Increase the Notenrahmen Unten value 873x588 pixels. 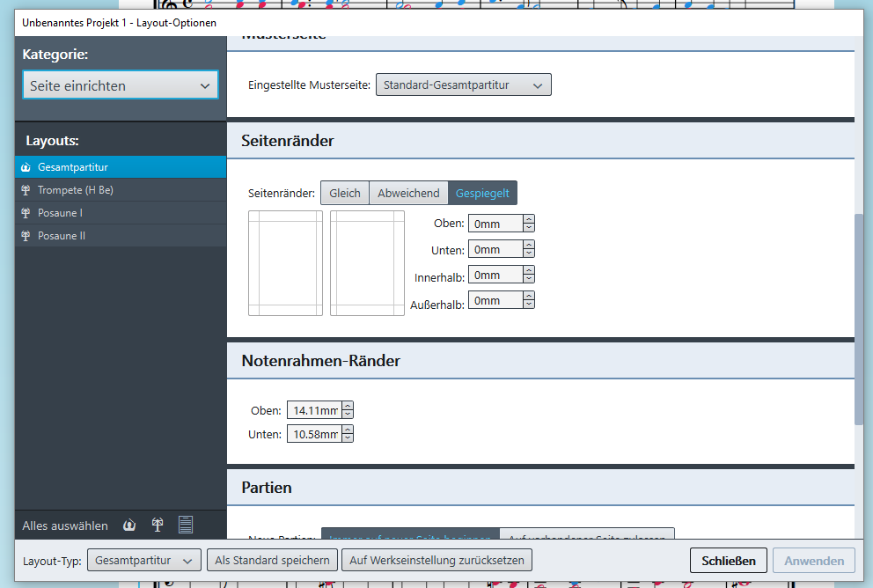coord(348,430)
